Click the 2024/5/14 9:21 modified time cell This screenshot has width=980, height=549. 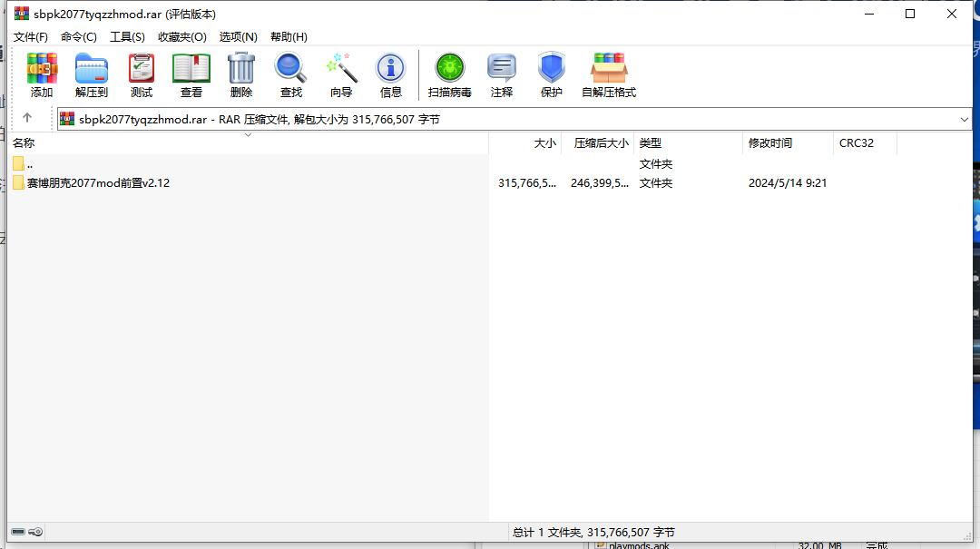pyautogui.click(x=788, y=183)
